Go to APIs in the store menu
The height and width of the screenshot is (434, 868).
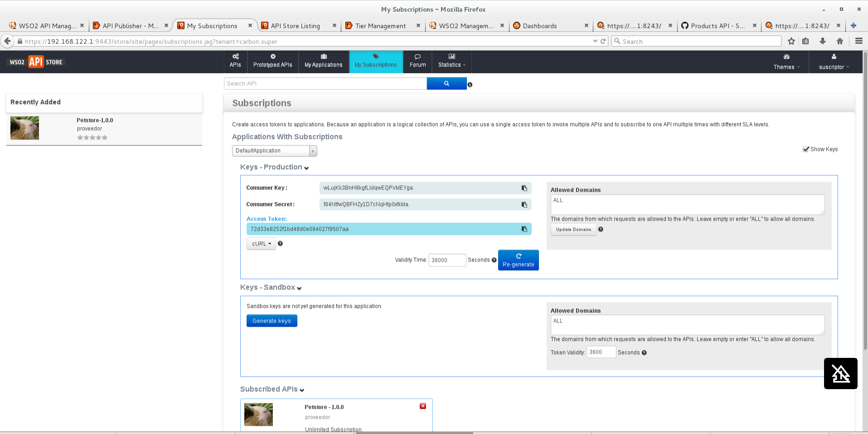pos(236,62)
